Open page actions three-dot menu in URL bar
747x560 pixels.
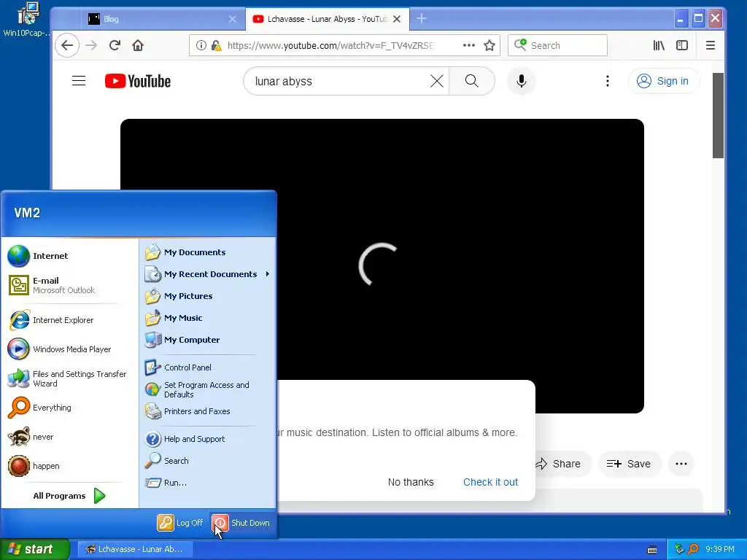point(469,46)
